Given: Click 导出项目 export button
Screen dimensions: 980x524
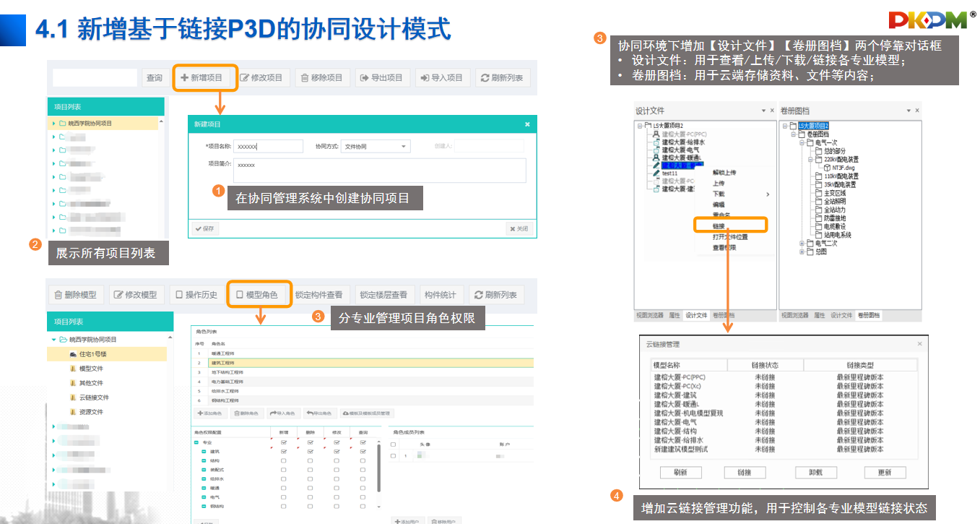Looking at the screenshot, I should coord(383,78).
